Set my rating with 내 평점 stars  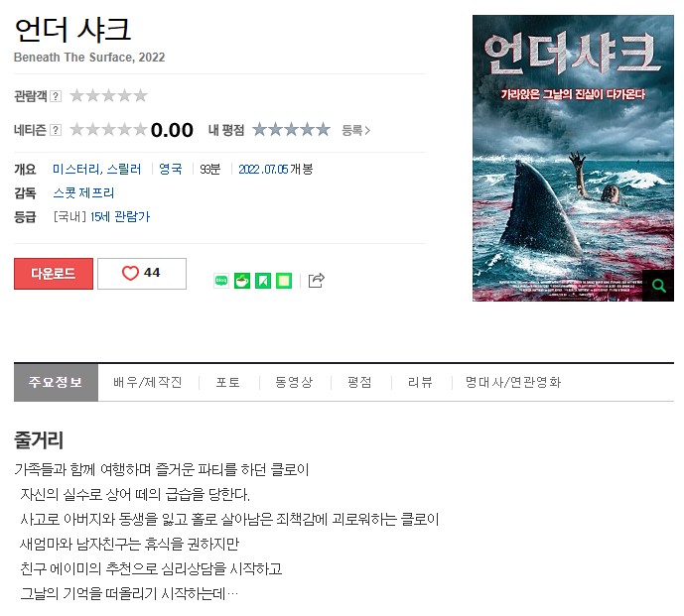pos(292,130)
